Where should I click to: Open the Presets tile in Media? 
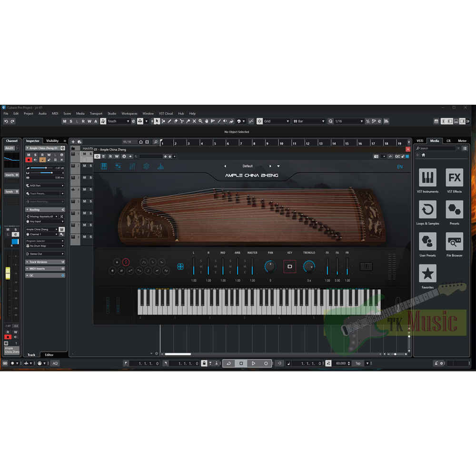pyautogui.click(x=455, y=209)
